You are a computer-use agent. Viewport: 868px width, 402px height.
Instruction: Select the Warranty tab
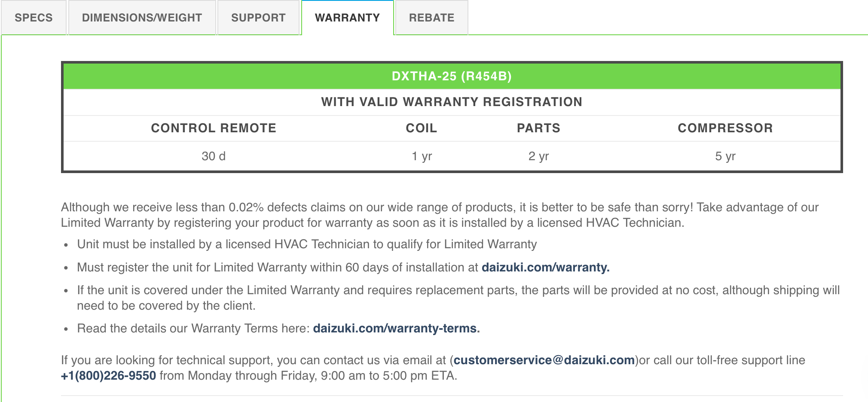coord(347,18)
